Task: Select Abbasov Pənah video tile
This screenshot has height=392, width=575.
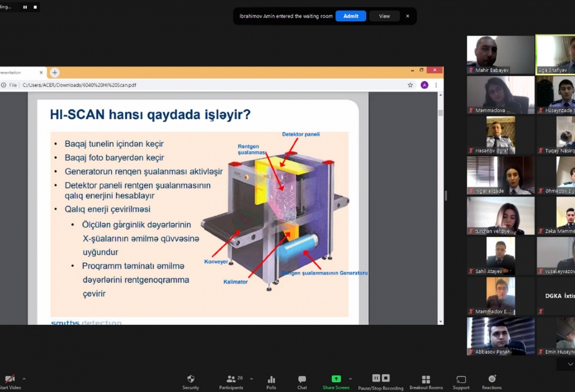Action: coord(501,337)
